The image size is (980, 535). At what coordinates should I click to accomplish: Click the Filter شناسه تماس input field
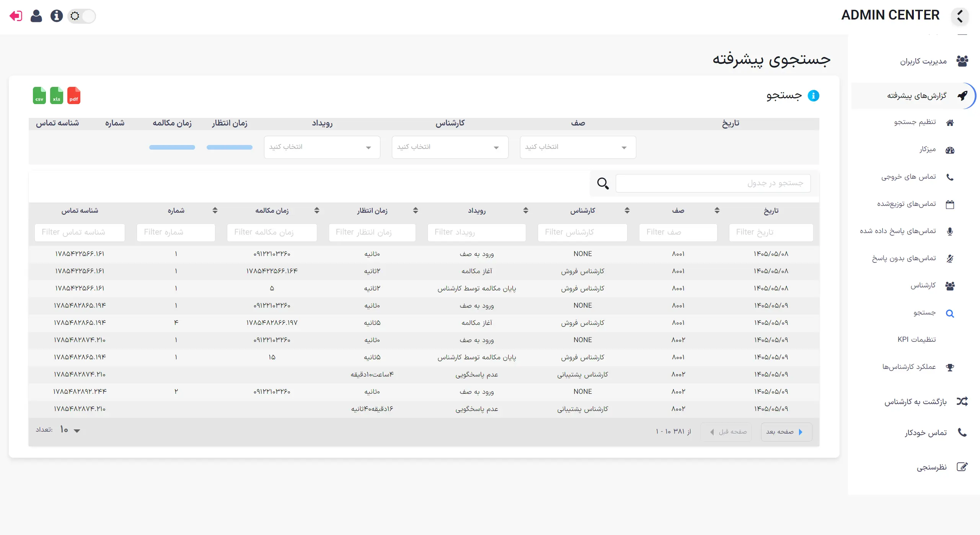[80, 232]
